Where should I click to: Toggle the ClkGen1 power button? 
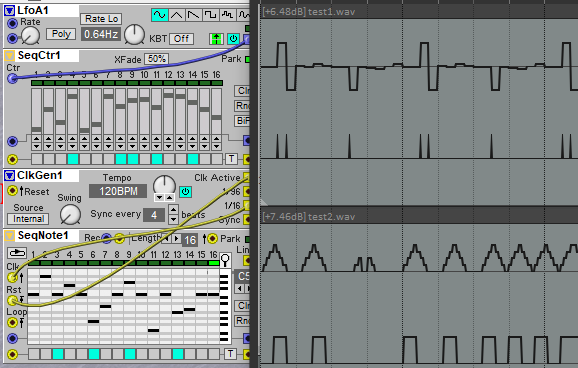[185, 192]
